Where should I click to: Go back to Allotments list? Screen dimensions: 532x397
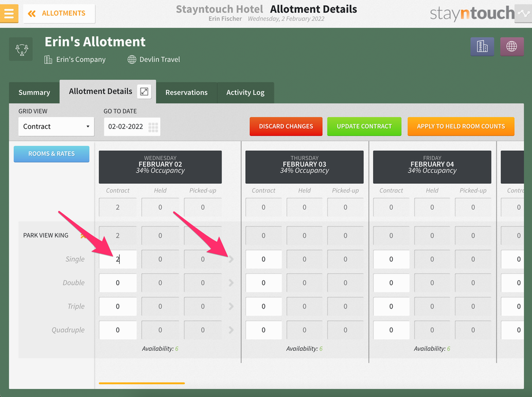[x=59, y=13]
